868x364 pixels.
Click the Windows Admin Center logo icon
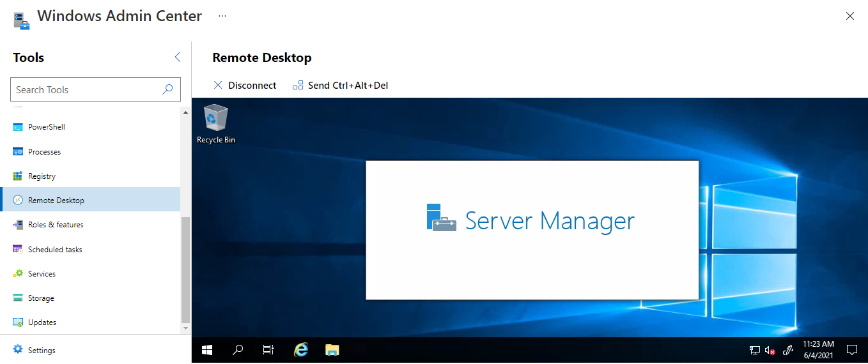(22, 20)
